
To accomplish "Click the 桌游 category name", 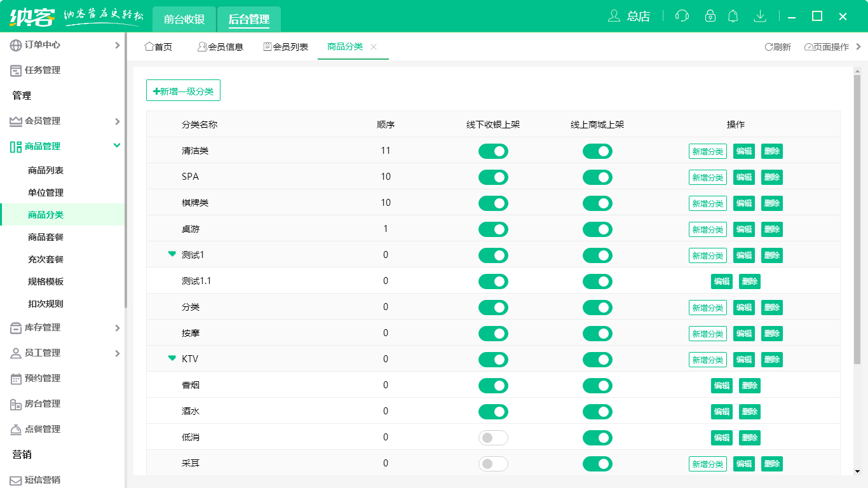I will pos(191,229).
